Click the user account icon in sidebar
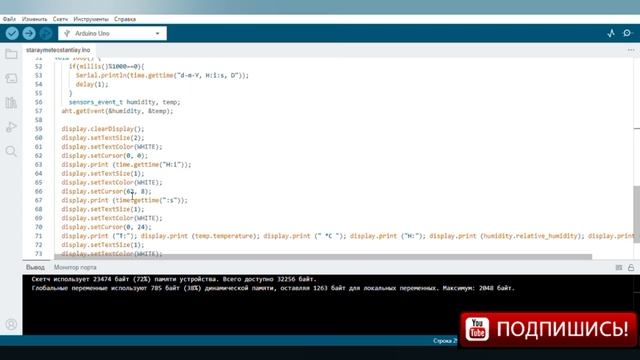The height and width of the screenshot is (360, 640). (11, 324)
